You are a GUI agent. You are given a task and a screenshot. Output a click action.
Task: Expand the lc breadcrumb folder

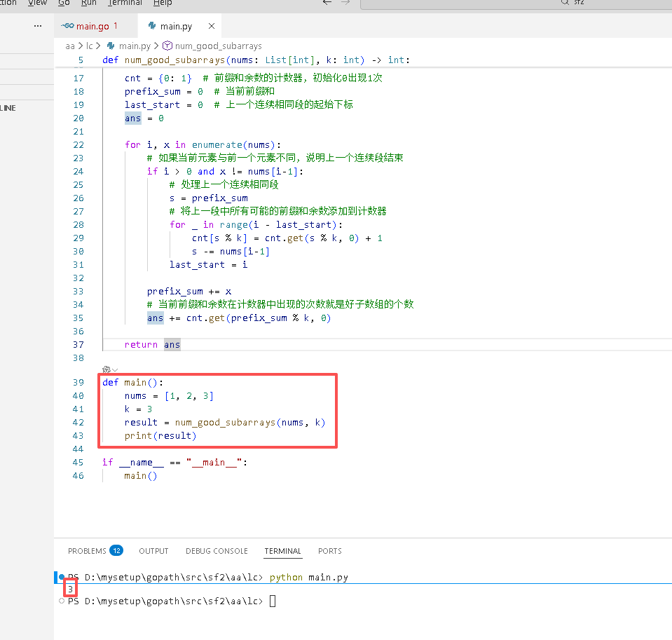[x=90, y=46]
